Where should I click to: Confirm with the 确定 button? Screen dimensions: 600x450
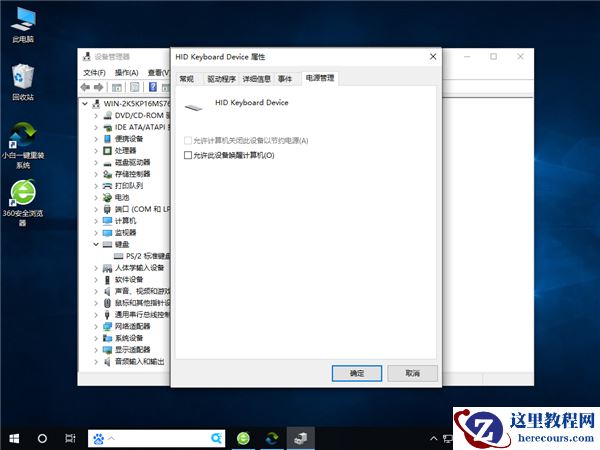click(357, 373)
